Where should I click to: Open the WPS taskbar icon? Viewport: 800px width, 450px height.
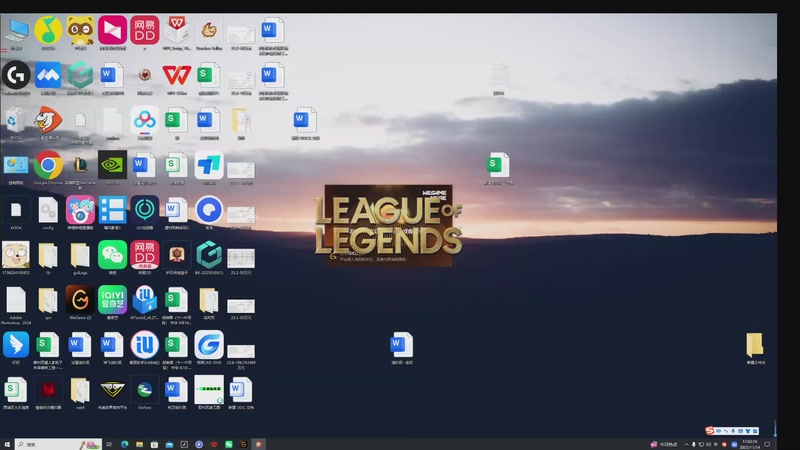coord(214,444)
